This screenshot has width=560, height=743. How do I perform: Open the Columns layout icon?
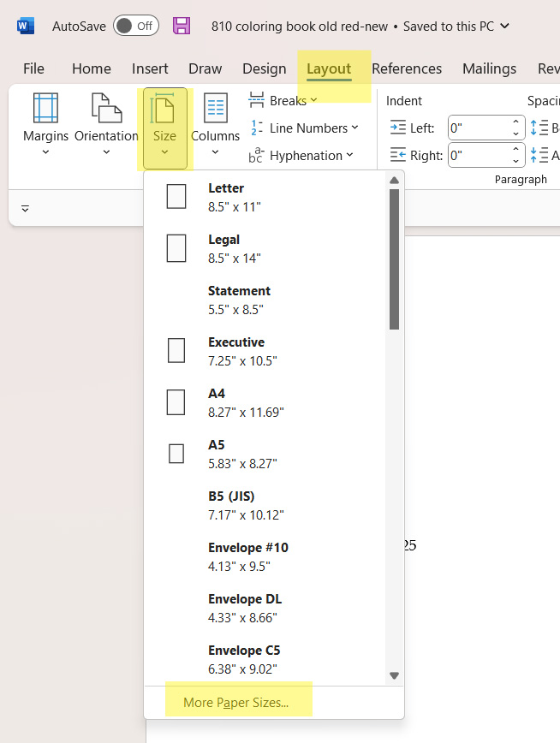[215, 110]
